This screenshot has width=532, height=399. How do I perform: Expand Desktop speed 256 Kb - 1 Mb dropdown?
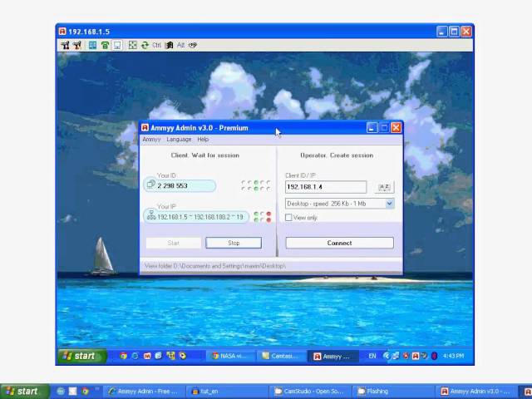click(390, 204)
